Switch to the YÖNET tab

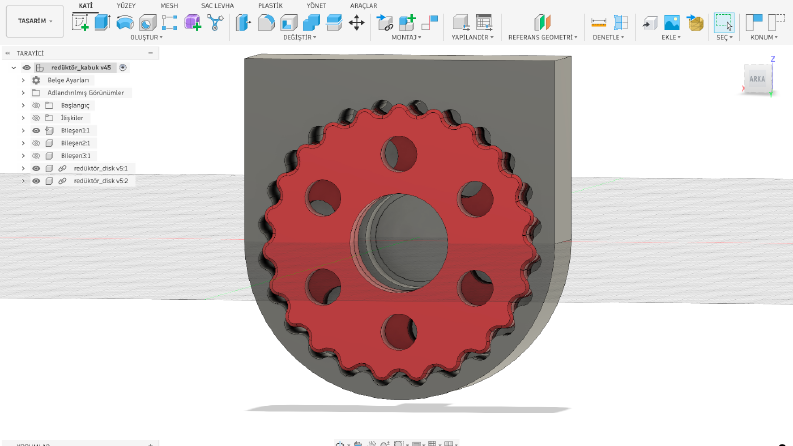[316, 6]
